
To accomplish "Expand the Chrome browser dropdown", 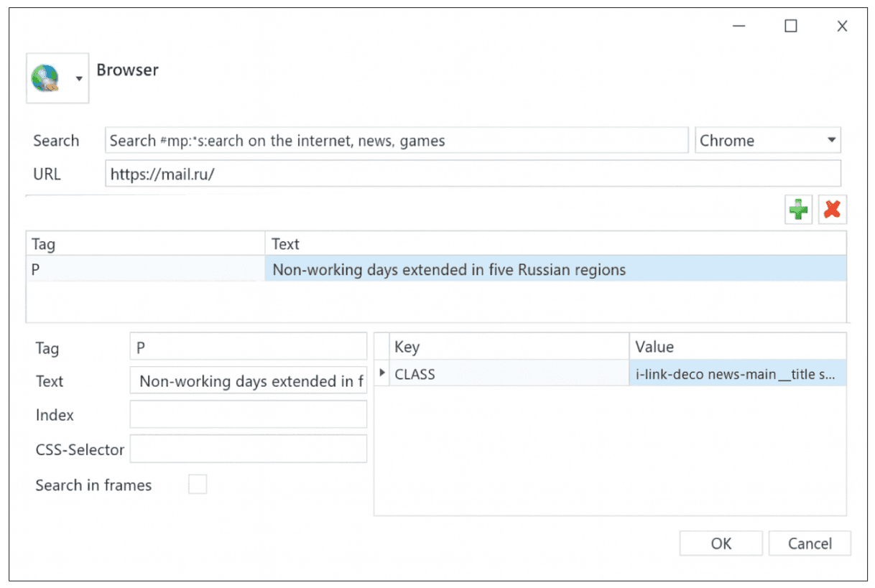I will pos(831,141).
